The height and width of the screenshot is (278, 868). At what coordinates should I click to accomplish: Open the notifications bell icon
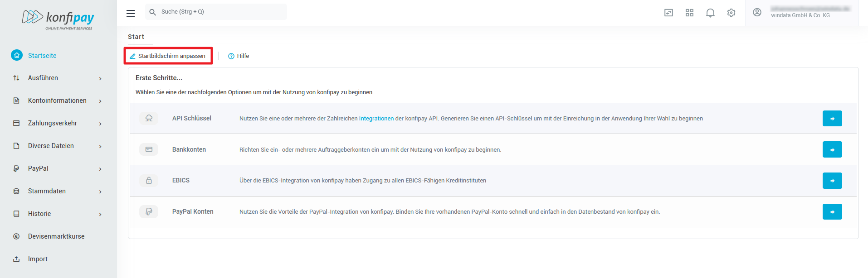(710, 13)
